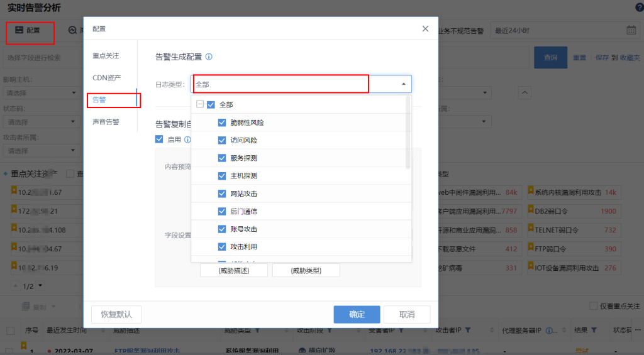Screen dimensions: 644x355
Task: Click the 确定 button
Action: [x=357, y=314]
